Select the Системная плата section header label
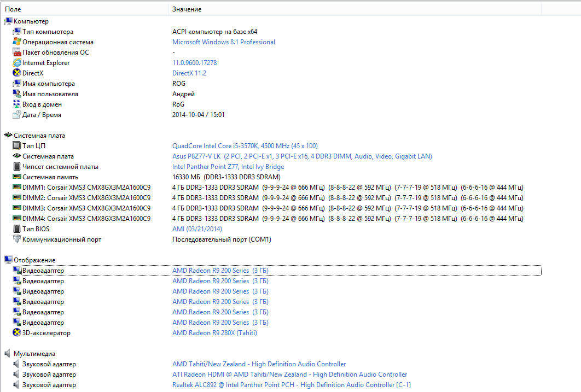Viewport: 581px width, 392px height. point(39,136)
